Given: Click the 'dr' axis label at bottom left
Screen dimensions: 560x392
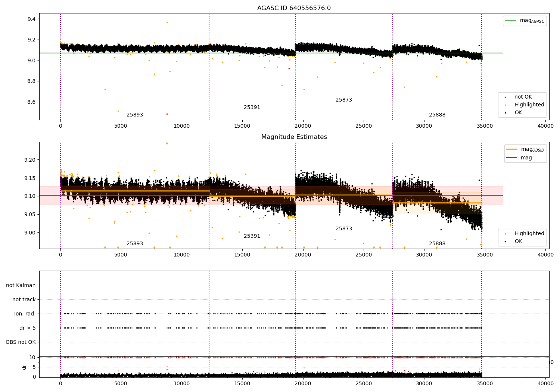Looking at the screenshot, I should click(x=24, y=367).
